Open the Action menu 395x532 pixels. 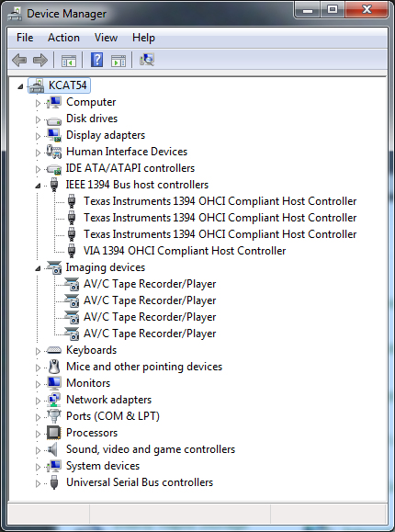63,38
